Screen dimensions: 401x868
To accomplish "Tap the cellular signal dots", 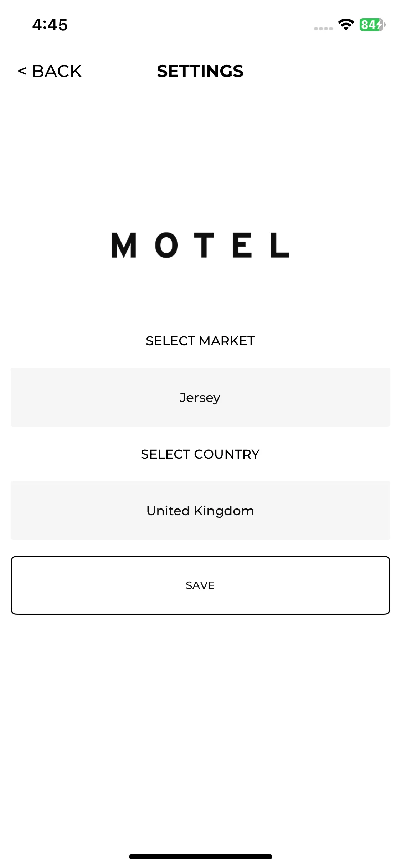I will pyautogui.click(x=323, y=29).
